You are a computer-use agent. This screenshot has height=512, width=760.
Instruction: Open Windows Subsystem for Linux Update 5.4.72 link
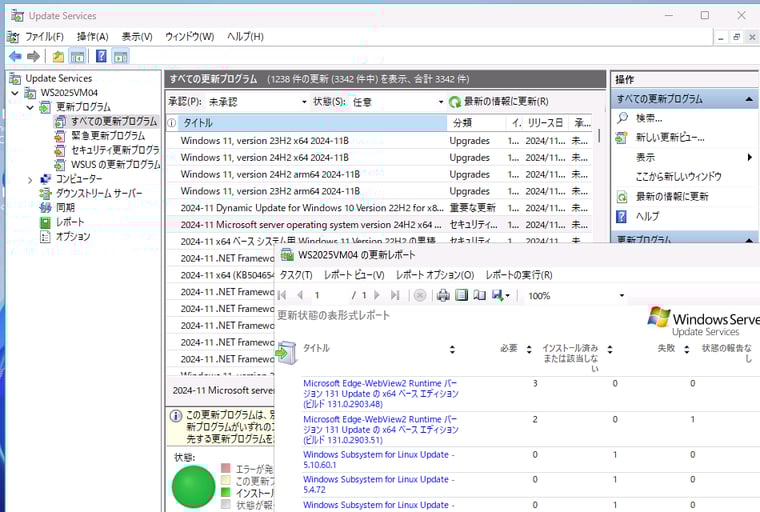(379, 484)
